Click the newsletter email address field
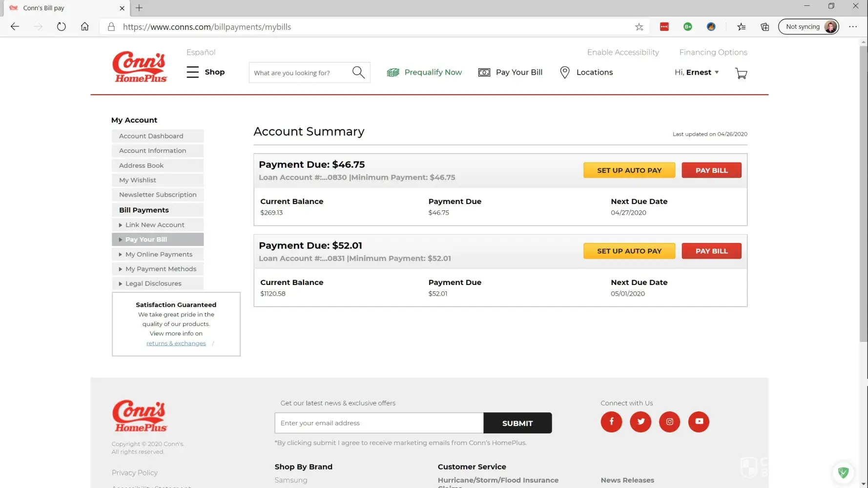This screenshot has width=868, height=488. tap(379, 423)
